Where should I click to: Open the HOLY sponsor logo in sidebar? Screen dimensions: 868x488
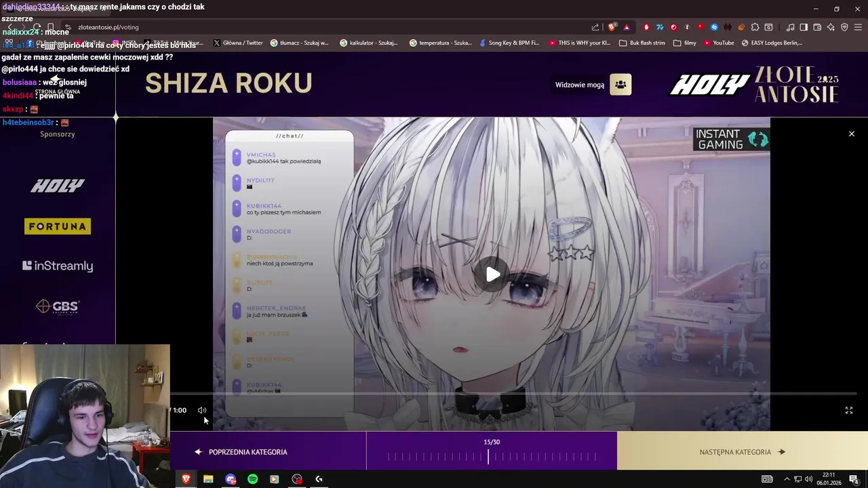pyautogui.click(x=58, y=186)
